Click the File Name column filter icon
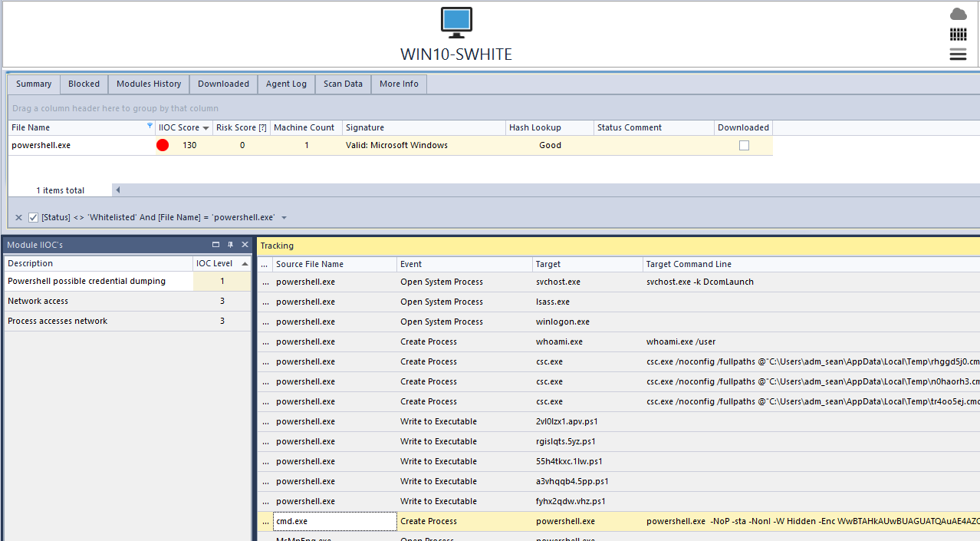 [150, 127]
